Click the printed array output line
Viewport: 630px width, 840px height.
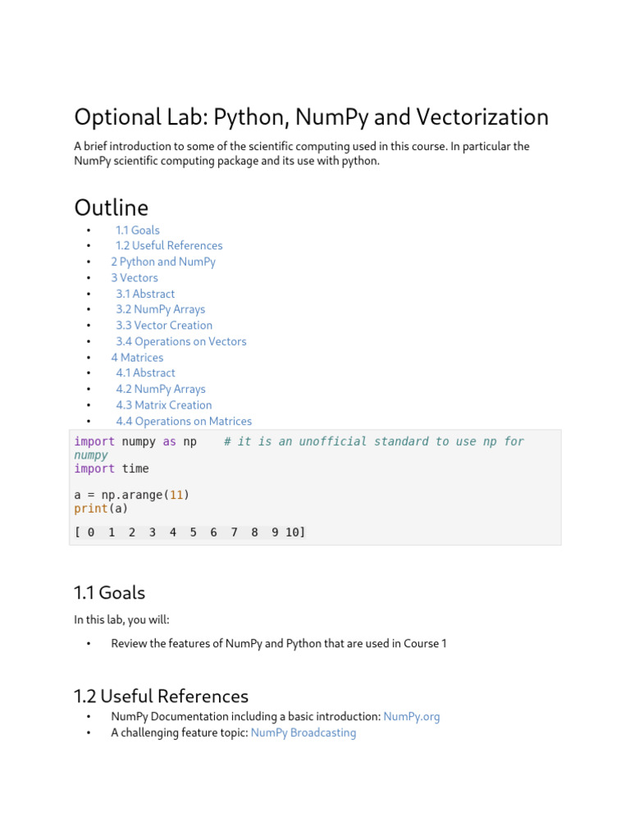[x=189, y=532]
